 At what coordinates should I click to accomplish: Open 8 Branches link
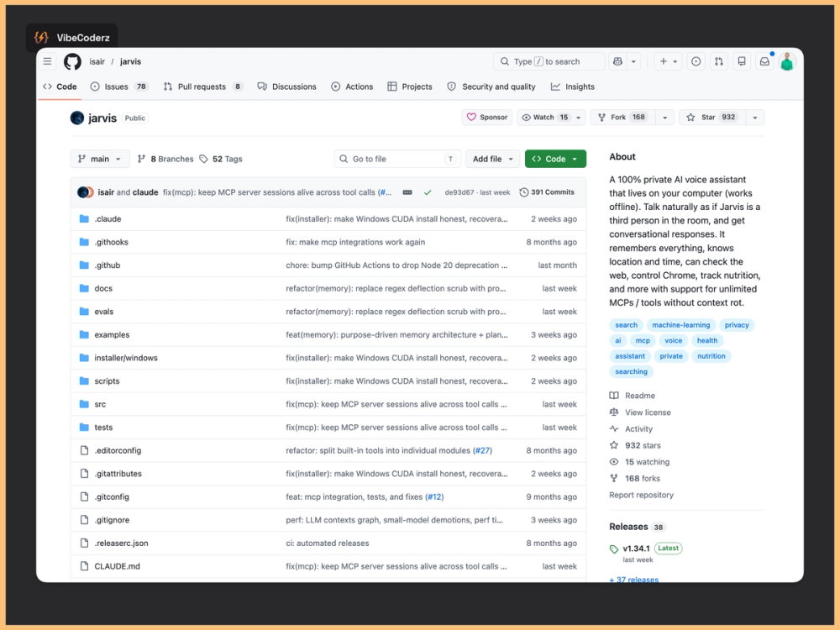[165, 159]
